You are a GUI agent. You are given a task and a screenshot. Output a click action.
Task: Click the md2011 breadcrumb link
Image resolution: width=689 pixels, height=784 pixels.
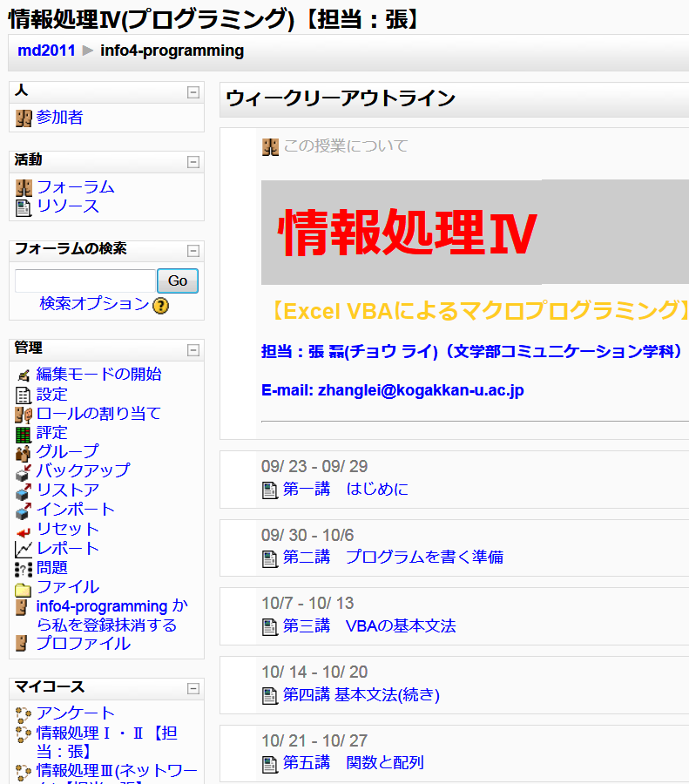click(x=46, y=51)
